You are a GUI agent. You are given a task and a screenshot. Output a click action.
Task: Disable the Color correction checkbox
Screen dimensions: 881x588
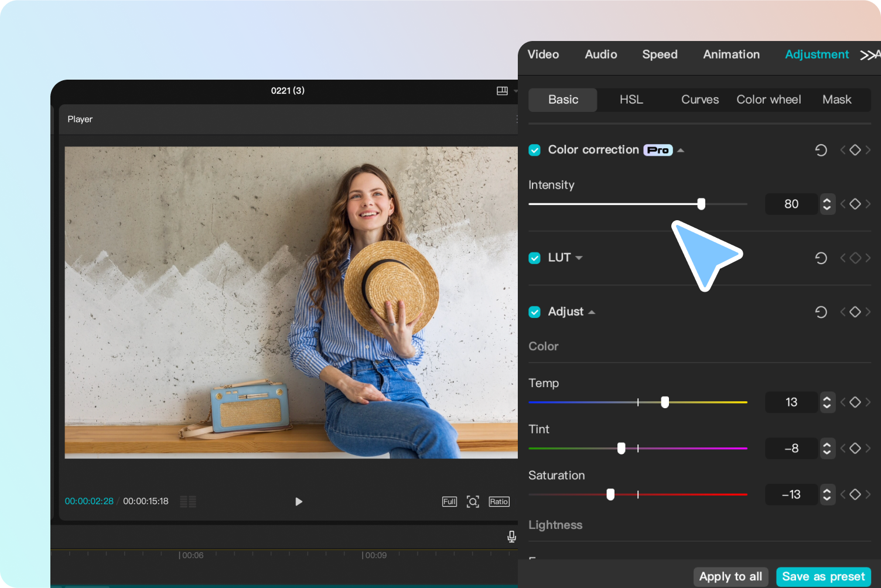[534, 149]
